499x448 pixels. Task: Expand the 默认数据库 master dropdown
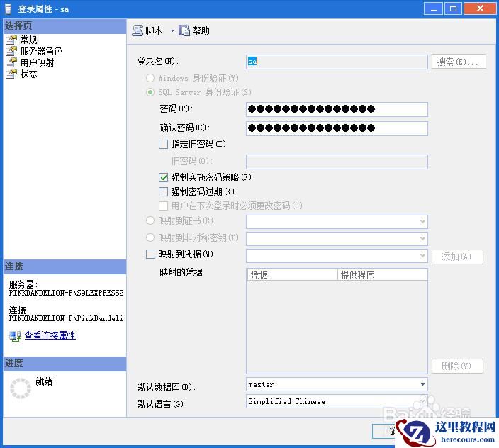pyautogui.click(x=422, y=384)
